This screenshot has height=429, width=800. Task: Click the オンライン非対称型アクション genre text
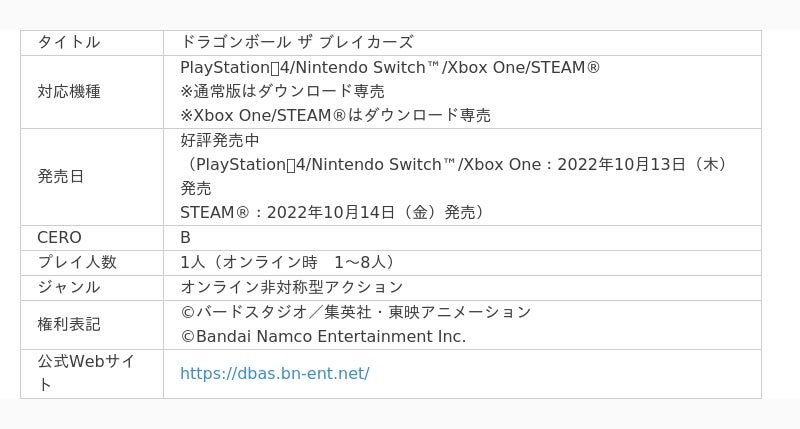click(291, 287)
